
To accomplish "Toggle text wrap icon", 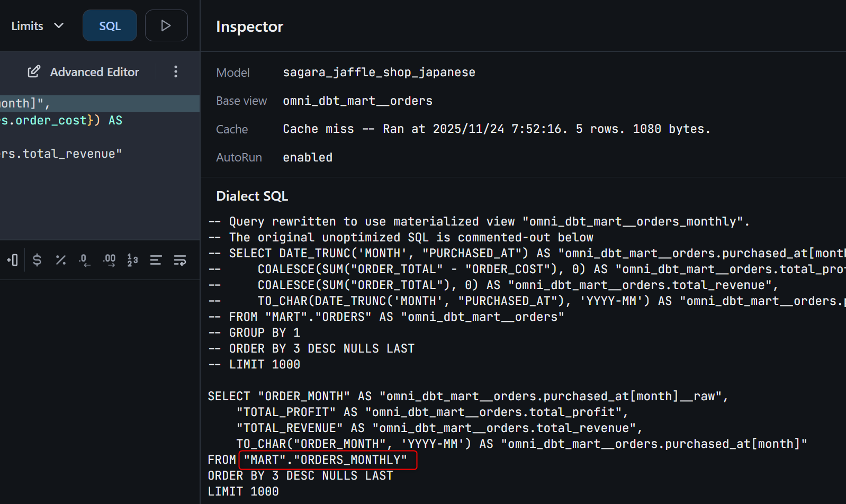I will tap(180, 260).
